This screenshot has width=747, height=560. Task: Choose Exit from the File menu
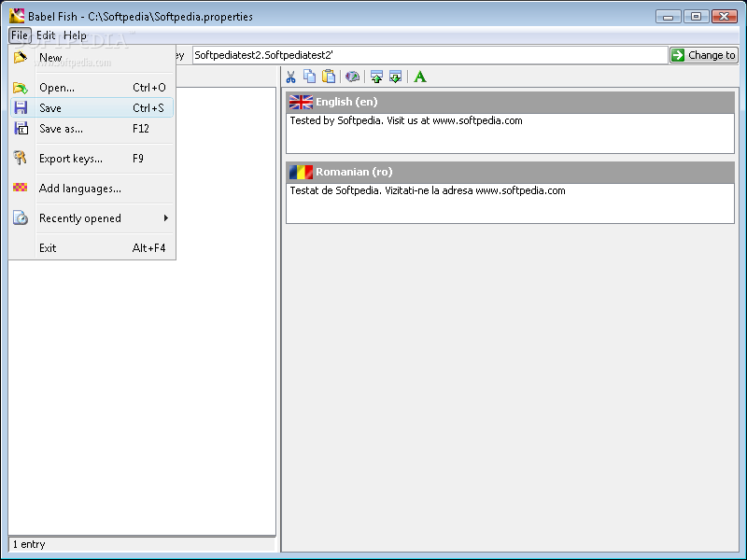pyautogui.click(x=92, y=248)
